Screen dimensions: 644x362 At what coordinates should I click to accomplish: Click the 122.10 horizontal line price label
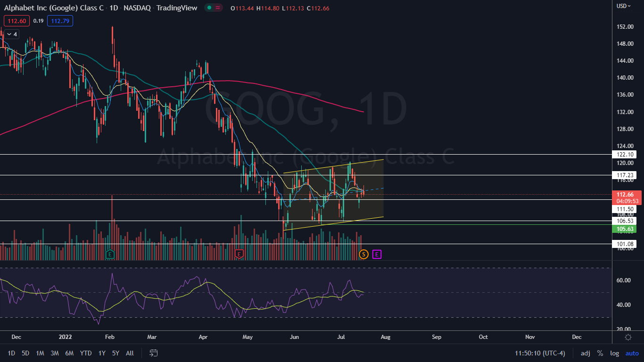[624, 155]
